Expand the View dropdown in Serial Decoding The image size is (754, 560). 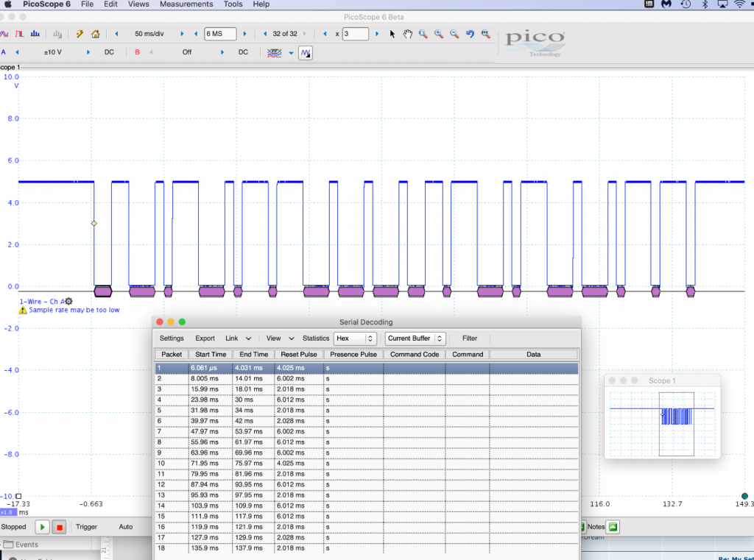pyautogui.click(x=292, y=339)
